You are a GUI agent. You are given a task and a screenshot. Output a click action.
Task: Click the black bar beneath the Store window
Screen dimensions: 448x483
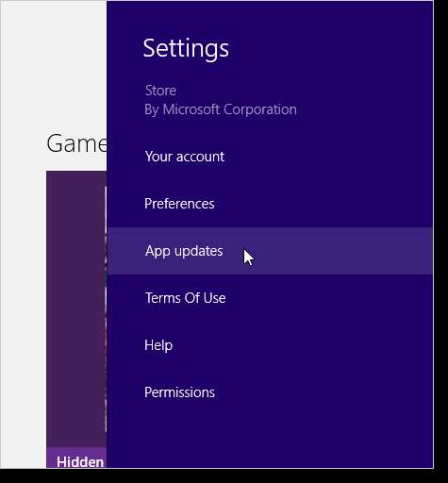tap(220, 475)
